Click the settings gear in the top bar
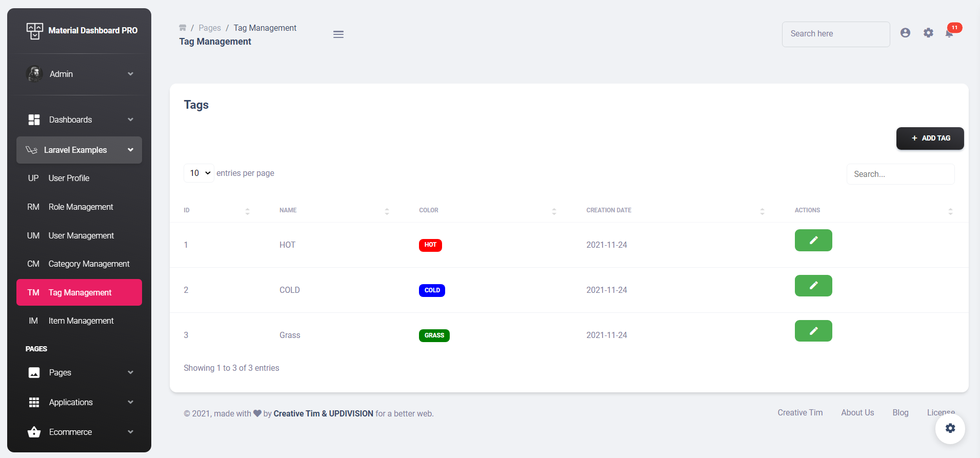This screenshot has width=980, height=458. [x=928, y=33]
